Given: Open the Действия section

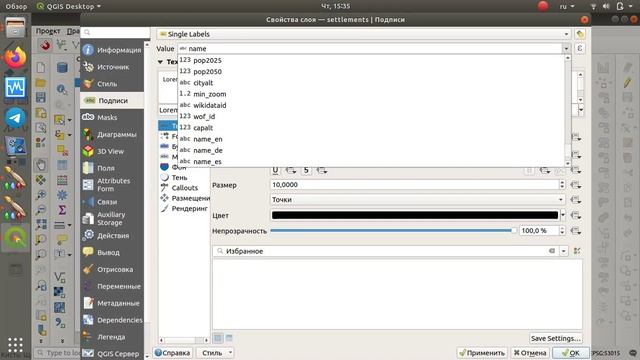Looking at the screenshot, I should click(x=112, y=236).
